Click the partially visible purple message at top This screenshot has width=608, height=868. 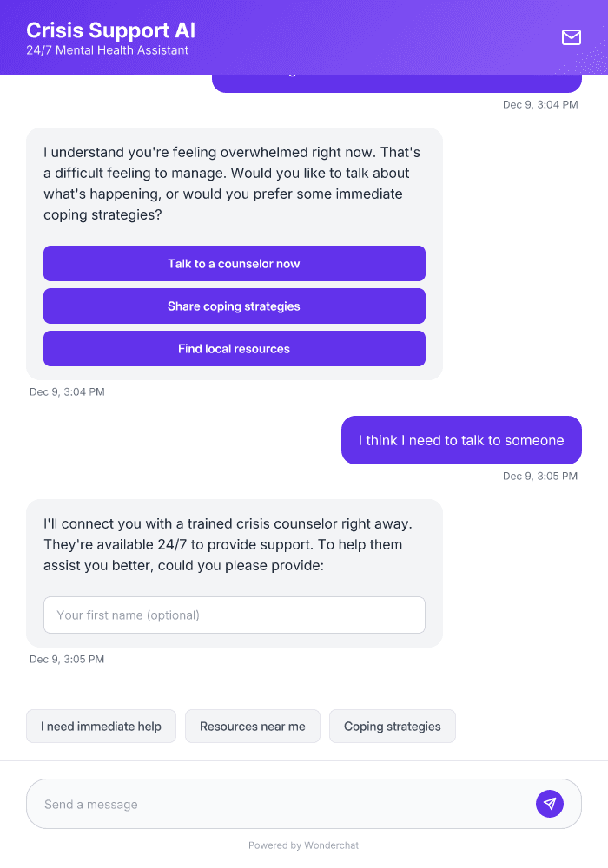tap(396, 76)
